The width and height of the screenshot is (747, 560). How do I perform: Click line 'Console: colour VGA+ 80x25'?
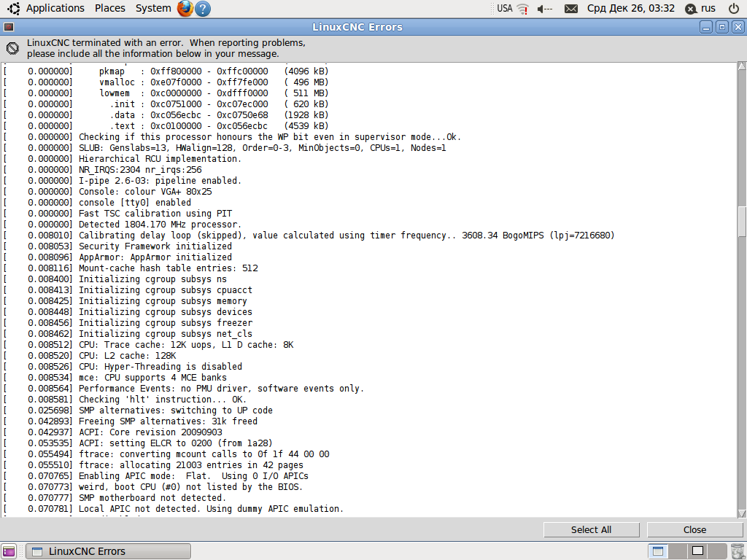pos(145,192)
